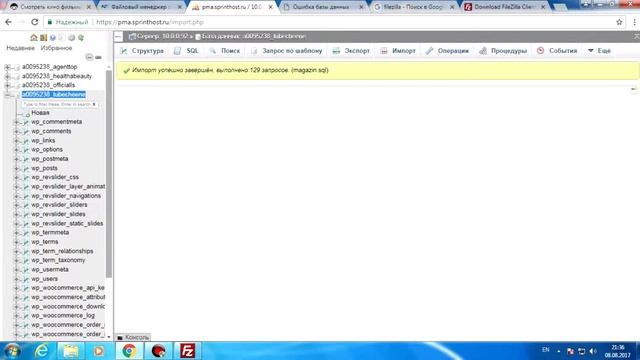Collapse the navigation panel arrow button
The width and height of the screenshot is (640, 360).
118,37
